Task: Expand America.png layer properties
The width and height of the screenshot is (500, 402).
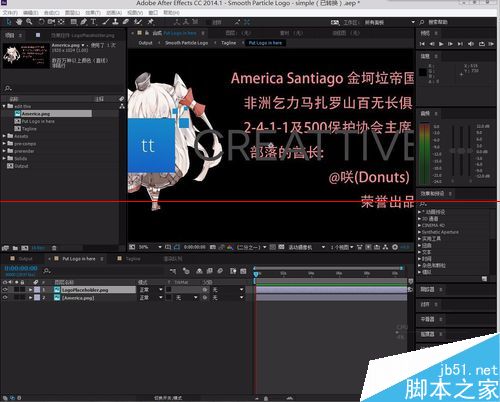Action: [x=30, y=297]
